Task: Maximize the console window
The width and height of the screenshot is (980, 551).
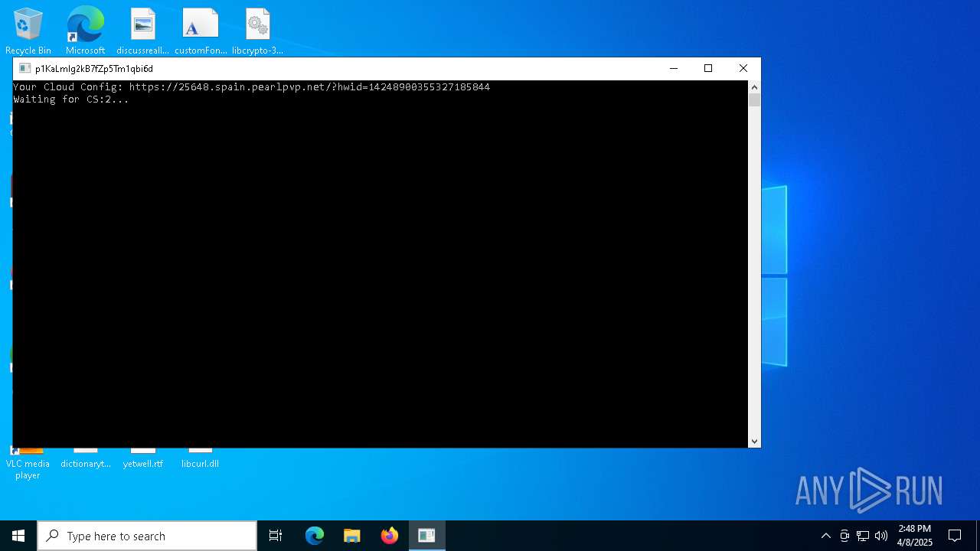Action: (x=708, y=68)
